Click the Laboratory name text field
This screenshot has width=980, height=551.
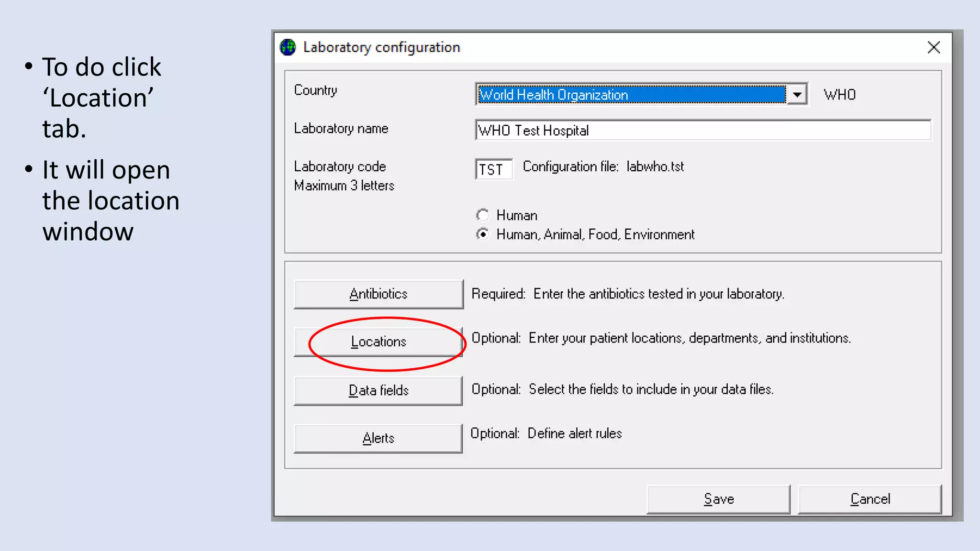click(702, 130)
